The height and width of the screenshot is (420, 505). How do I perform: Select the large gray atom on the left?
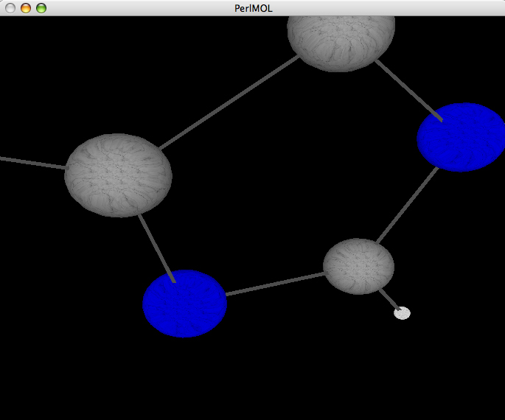pos(118,175)
